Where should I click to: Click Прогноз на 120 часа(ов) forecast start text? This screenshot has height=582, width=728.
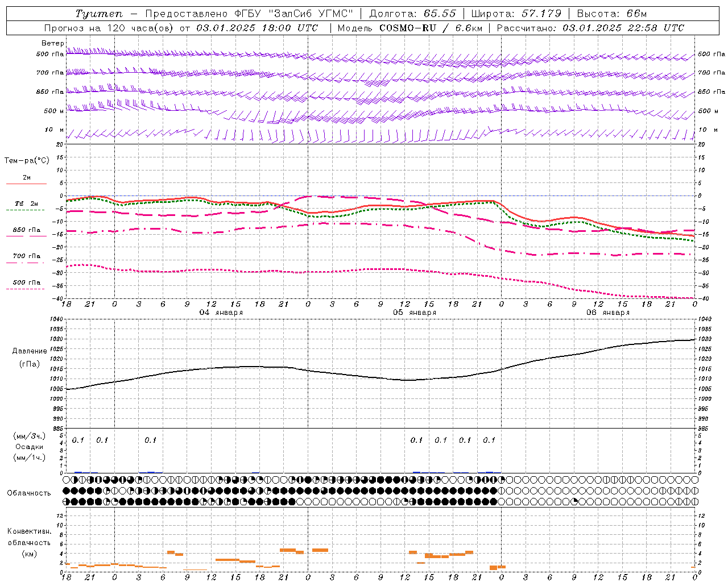(x=181, y=28)
